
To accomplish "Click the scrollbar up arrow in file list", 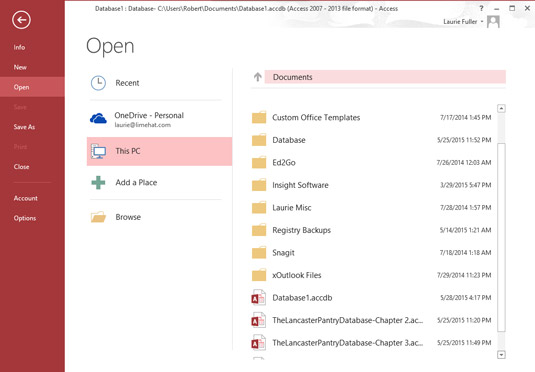I will click(501, 109).
